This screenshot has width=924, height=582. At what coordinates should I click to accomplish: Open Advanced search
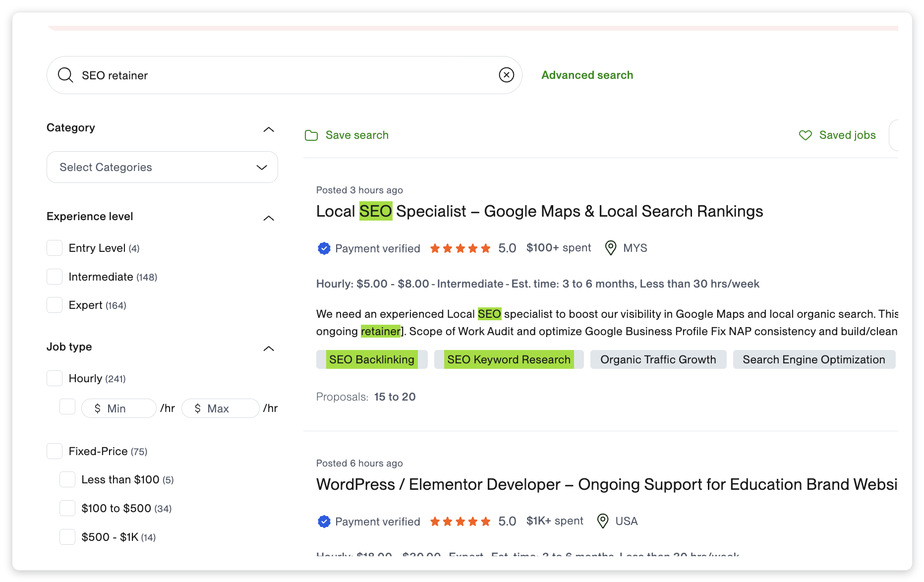[x=587, y=75]
